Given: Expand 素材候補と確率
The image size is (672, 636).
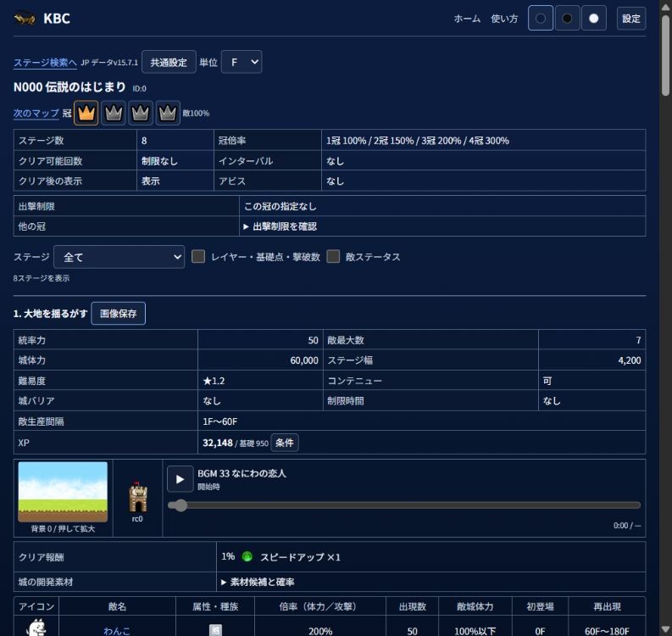Looking at the screenshot, I should 258,582.
